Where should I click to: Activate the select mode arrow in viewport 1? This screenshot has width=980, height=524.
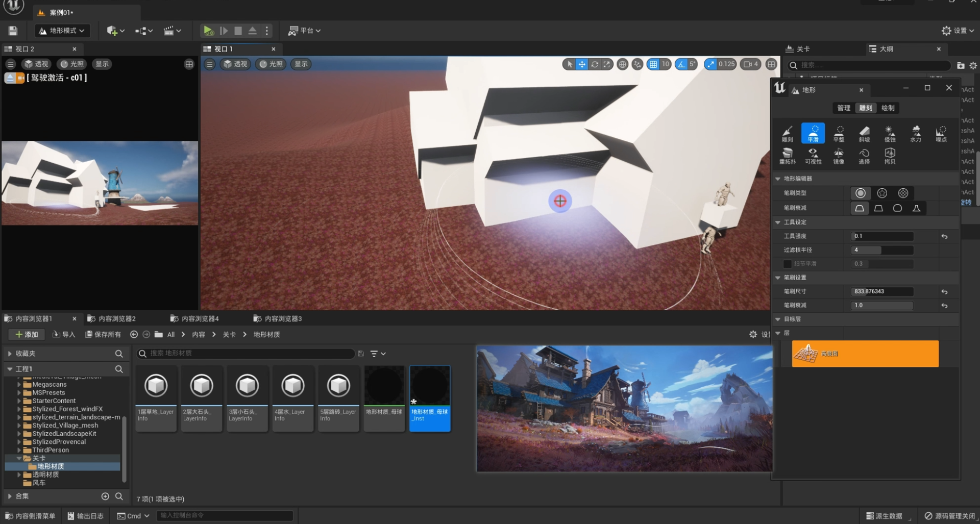pos(569,64)
